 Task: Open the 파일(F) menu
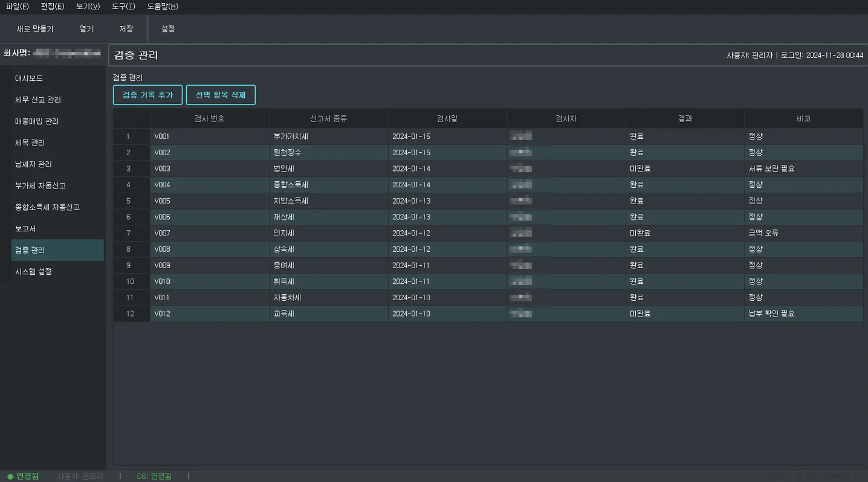coord(17,7)
